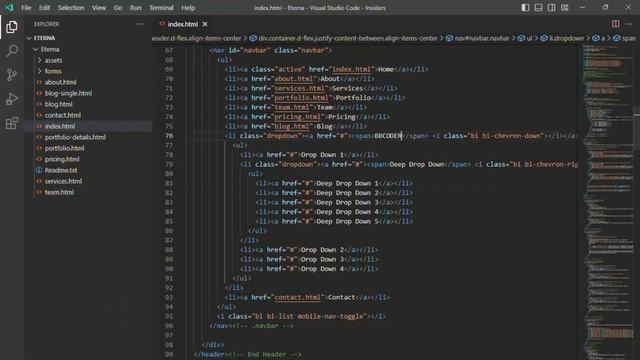
Task: Open contact.html in the explorer
Action: click(63, 115)
